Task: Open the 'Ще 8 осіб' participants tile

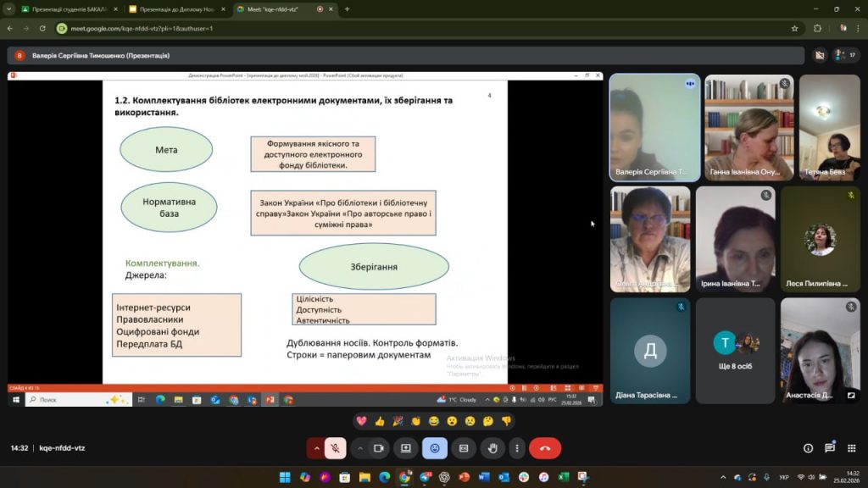Action: pyautogui.click(x=735, y=350)
